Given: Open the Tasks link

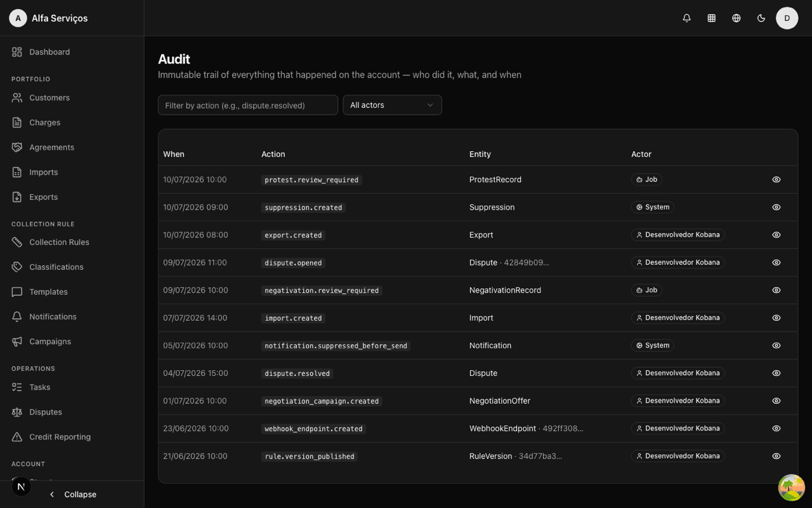Looking at the screenshot, I should tap(72, 387).
